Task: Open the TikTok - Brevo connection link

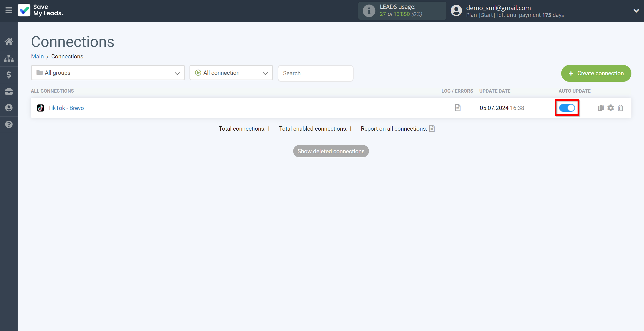Action: coord(66,108)
